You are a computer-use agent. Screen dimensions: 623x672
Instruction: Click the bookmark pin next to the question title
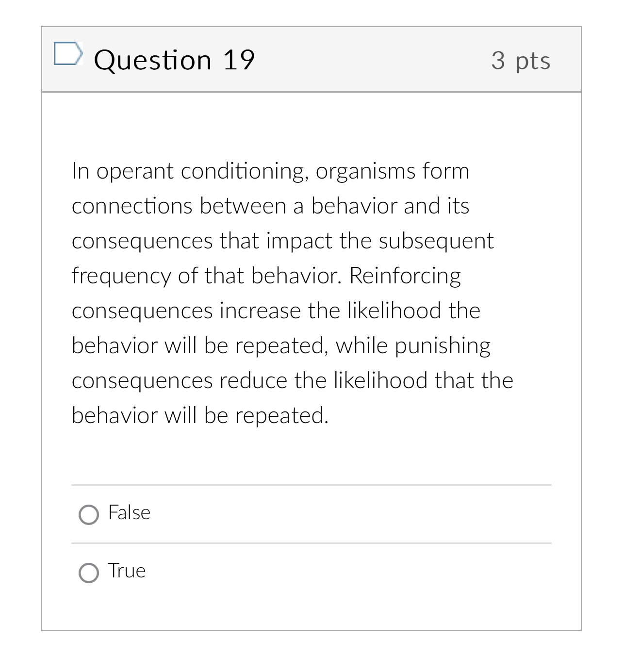[68, 53]
